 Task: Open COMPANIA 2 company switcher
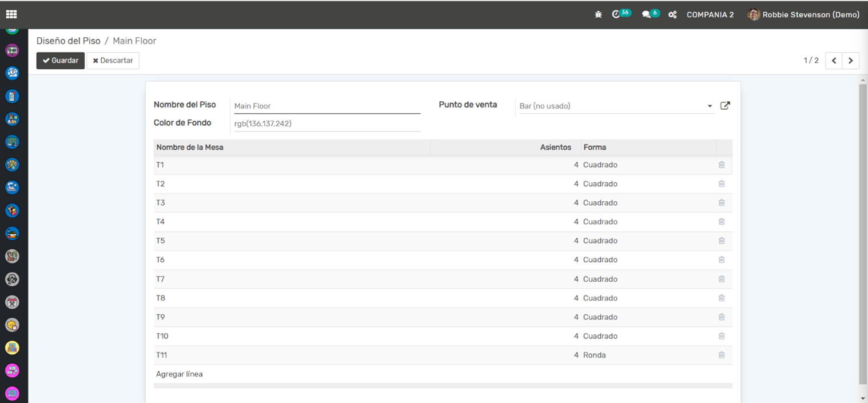pyautogui.click(x=710, y=15)
